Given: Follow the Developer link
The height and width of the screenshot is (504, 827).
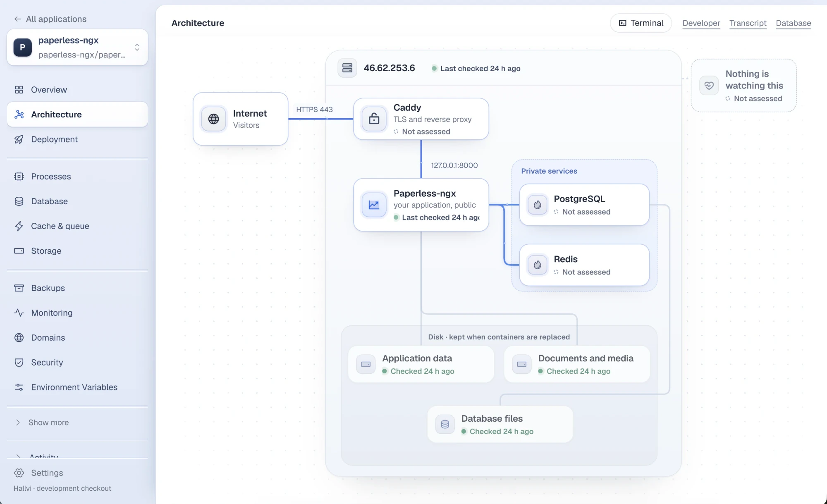Looking at the screenshot, I should coord(701,23).
